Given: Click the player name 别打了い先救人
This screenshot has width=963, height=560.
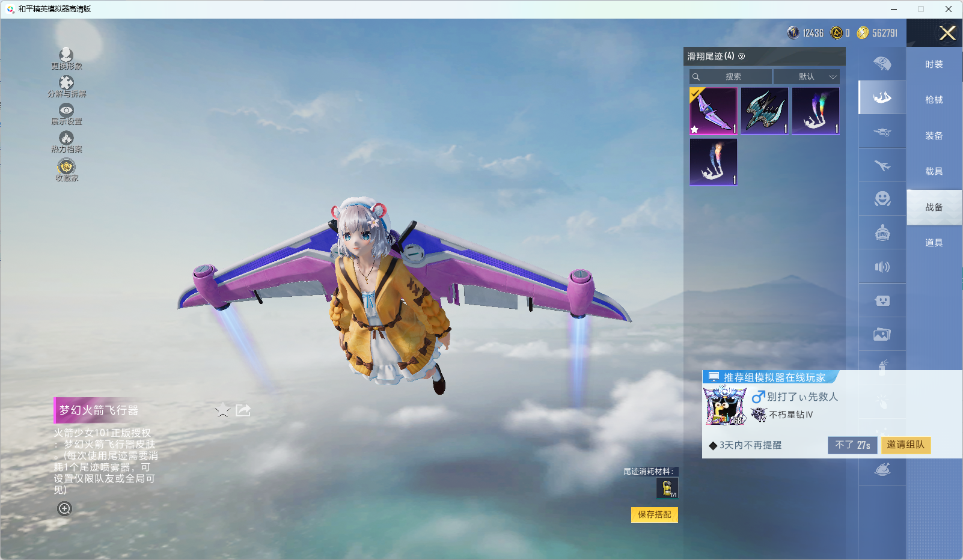Looking at the screenshot, I should click(x=802, y=397).
